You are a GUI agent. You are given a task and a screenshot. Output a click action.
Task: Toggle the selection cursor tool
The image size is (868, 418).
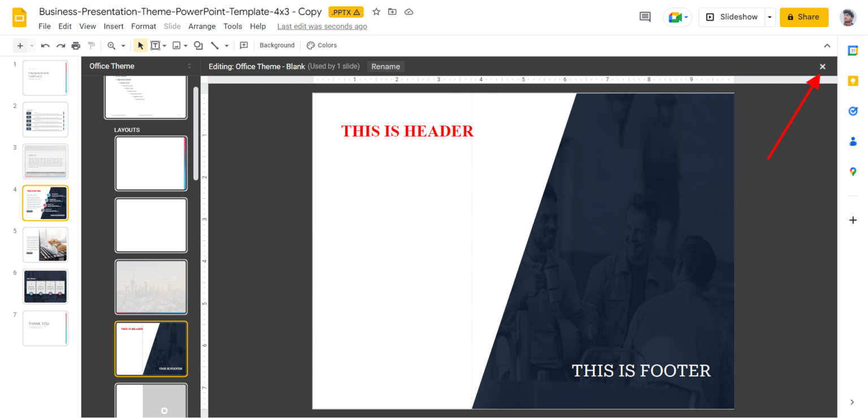(140, 45)
